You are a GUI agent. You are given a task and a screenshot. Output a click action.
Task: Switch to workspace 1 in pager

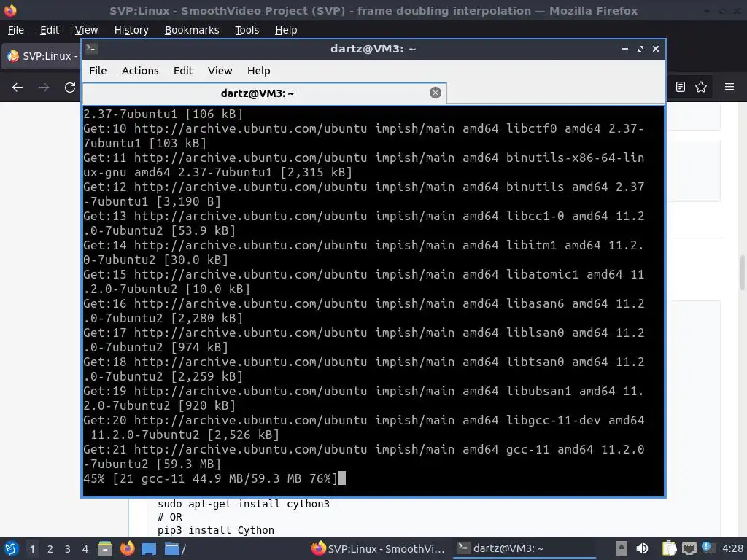(x=32, y=549)
